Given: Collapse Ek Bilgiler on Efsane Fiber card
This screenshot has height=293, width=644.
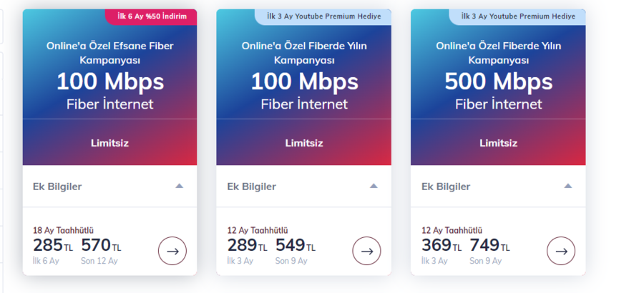Looking at the screenshot, I should (179, 186).
